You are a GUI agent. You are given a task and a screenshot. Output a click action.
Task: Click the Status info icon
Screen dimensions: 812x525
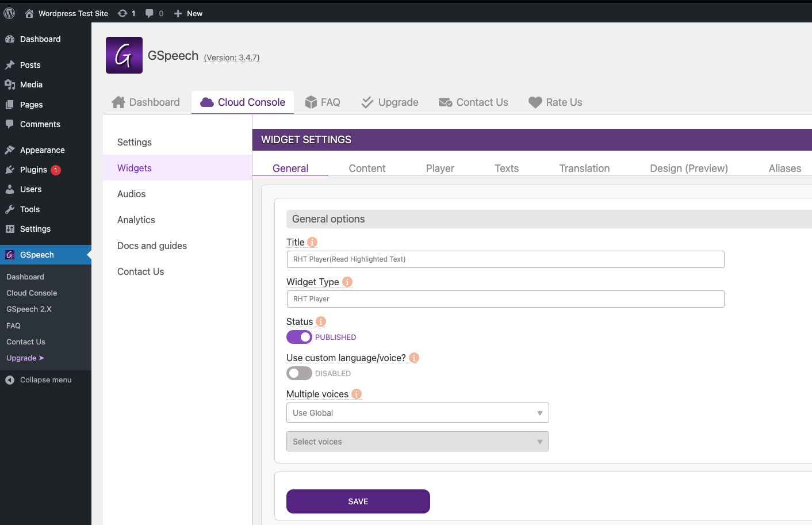tap(321, 321)
